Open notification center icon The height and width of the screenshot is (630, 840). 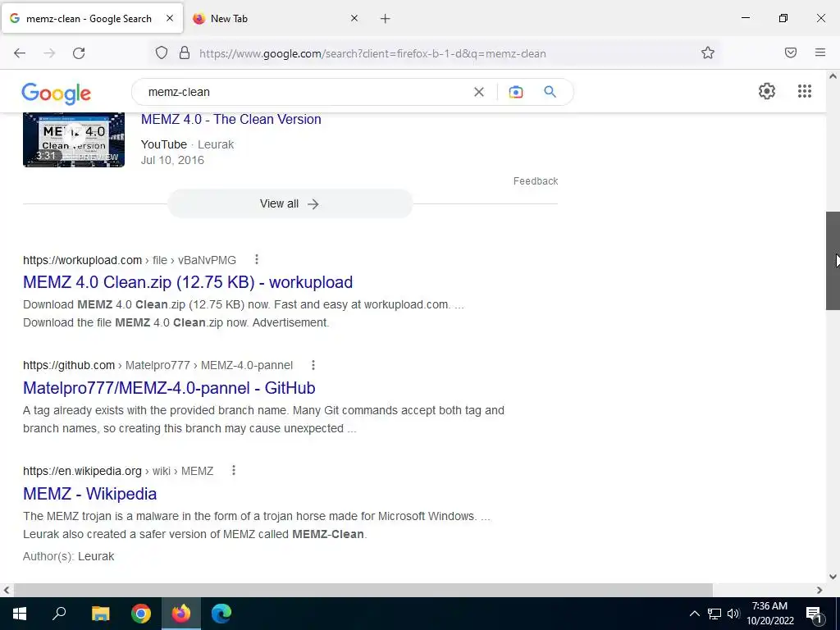point(814,614)
